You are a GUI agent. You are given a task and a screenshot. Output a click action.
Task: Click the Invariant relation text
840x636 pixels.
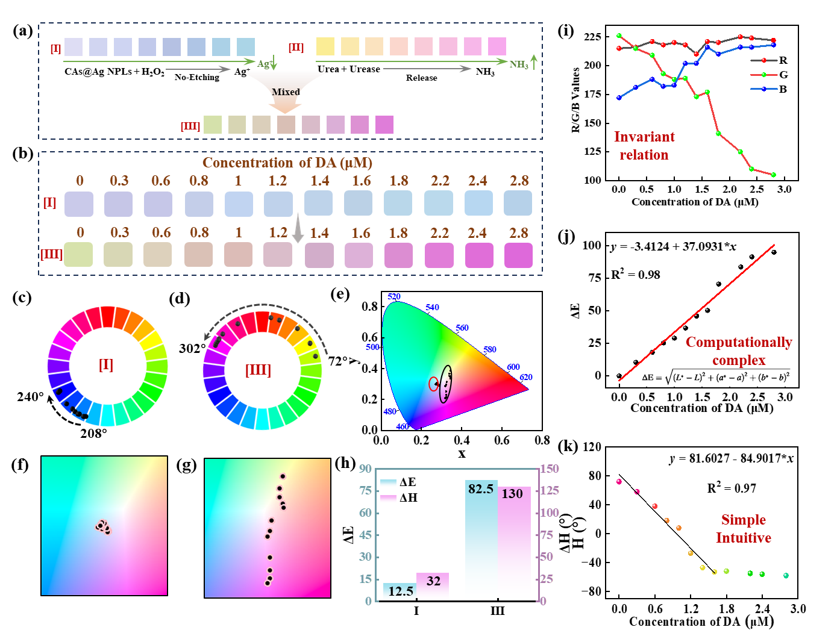pyautogui.click(x=644, y=146)
